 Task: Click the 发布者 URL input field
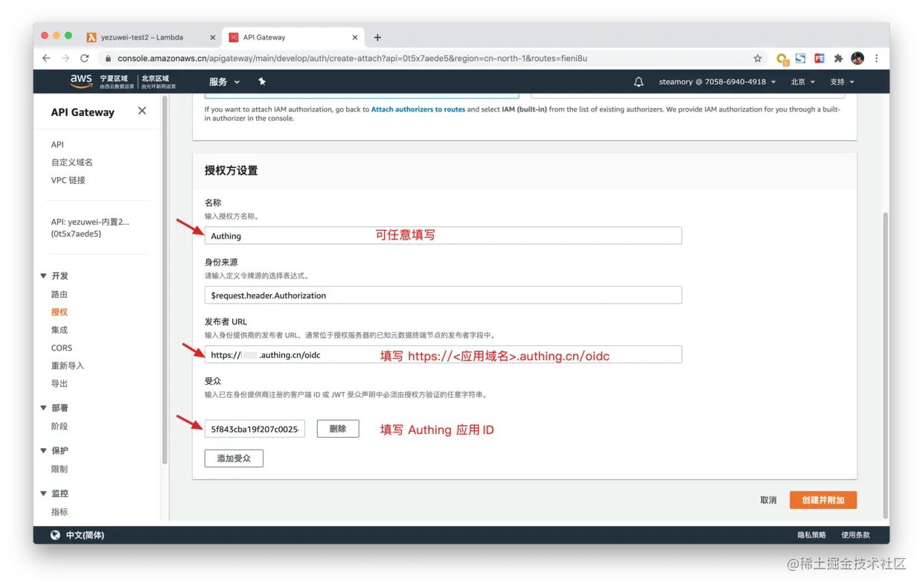[443, 354]
